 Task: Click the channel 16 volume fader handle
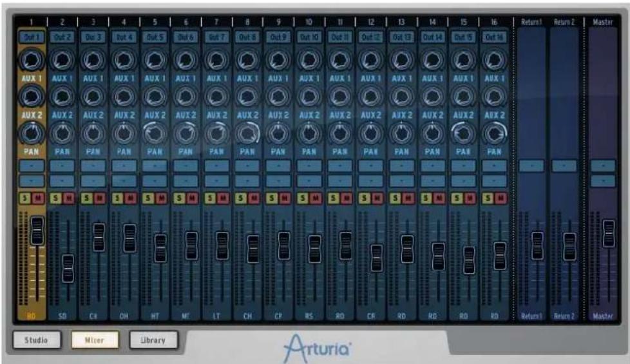point(500,256)
